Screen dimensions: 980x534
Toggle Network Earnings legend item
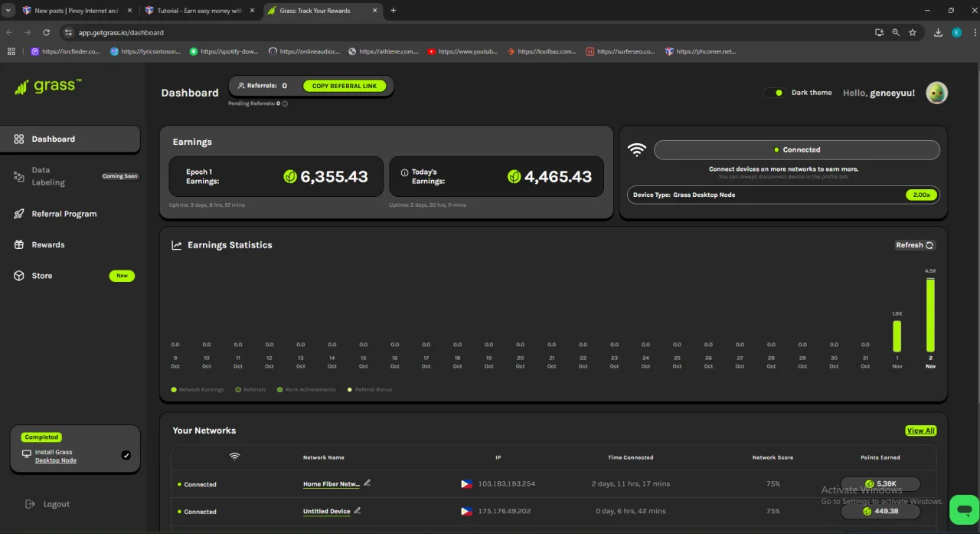point(198,389)
